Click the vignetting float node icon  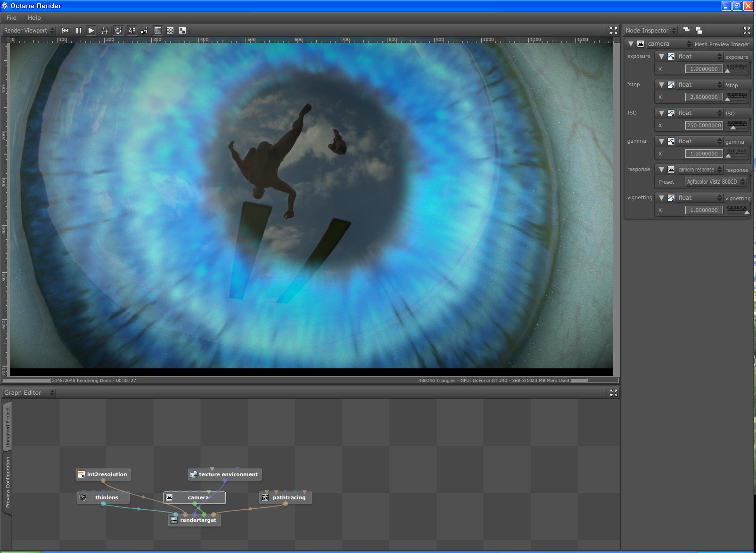point(671,198)
